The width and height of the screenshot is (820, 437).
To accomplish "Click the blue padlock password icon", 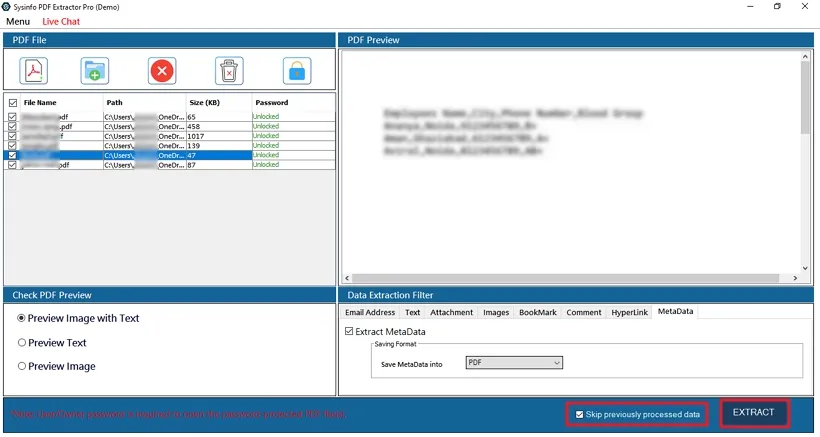I will (x=297, y=71).
